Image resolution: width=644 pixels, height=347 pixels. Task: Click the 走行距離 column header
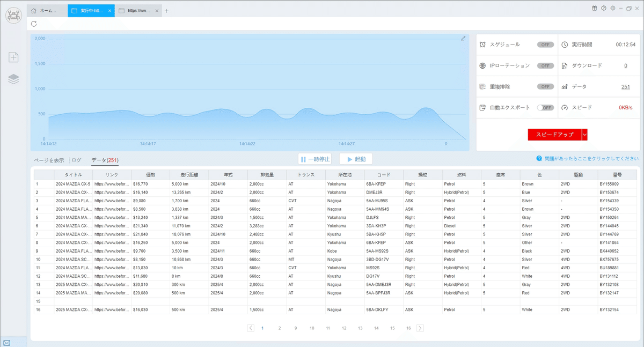pos(189,175)
